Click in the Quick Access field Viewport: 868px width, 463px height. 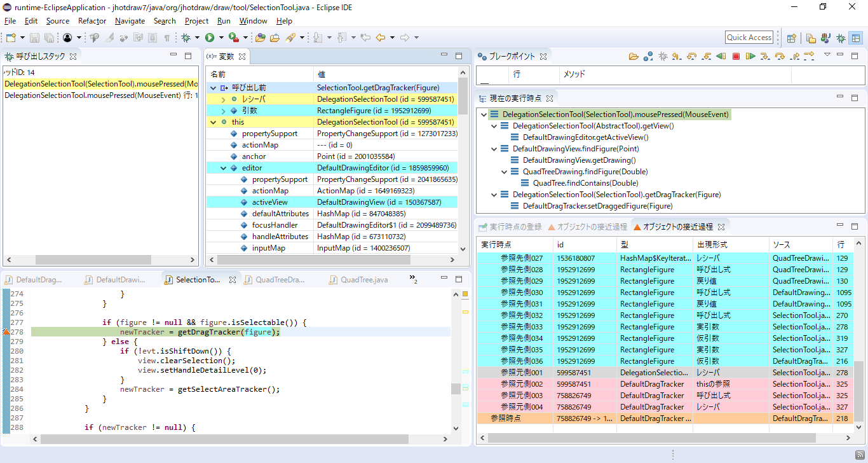click(x=749, y=38)
